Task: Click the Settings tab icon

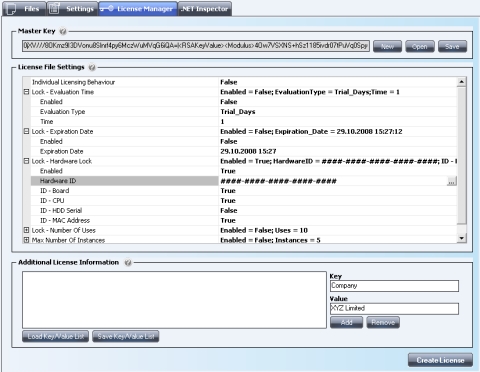Action: pos(54,9)
